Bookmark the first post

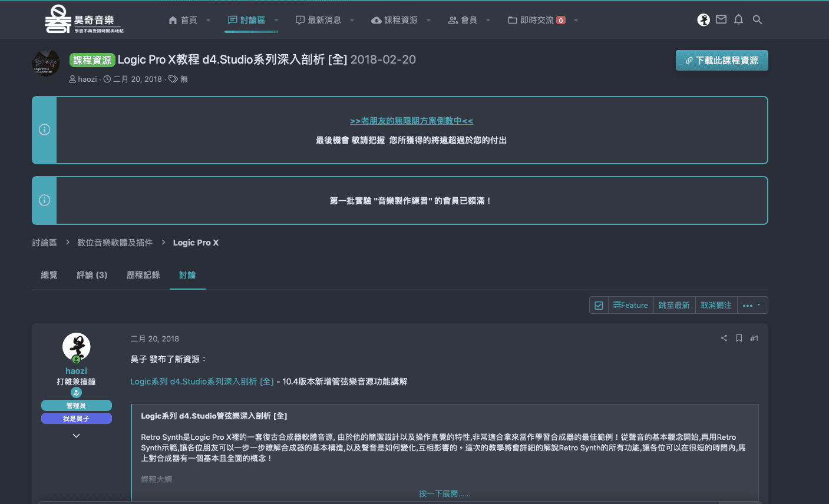(x=739, y=338)
